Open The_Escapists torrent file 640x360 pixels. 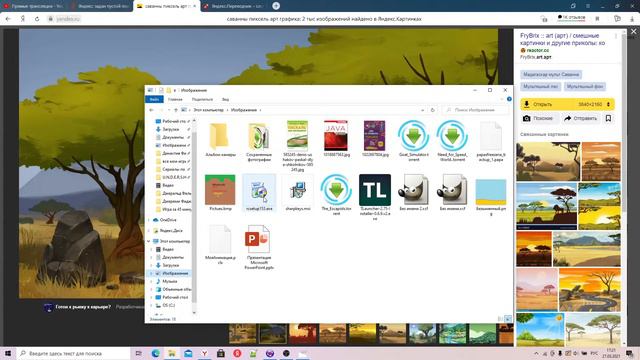336,195
